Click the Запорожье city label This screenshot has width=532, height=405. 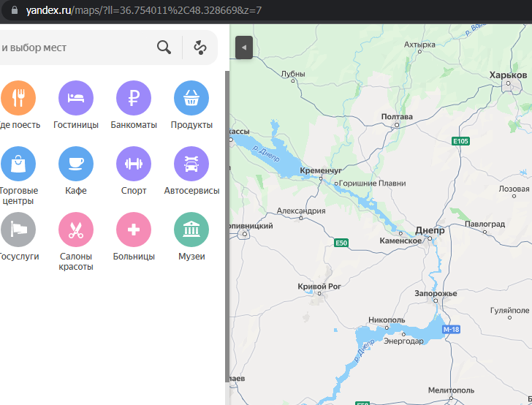point(436,293)
